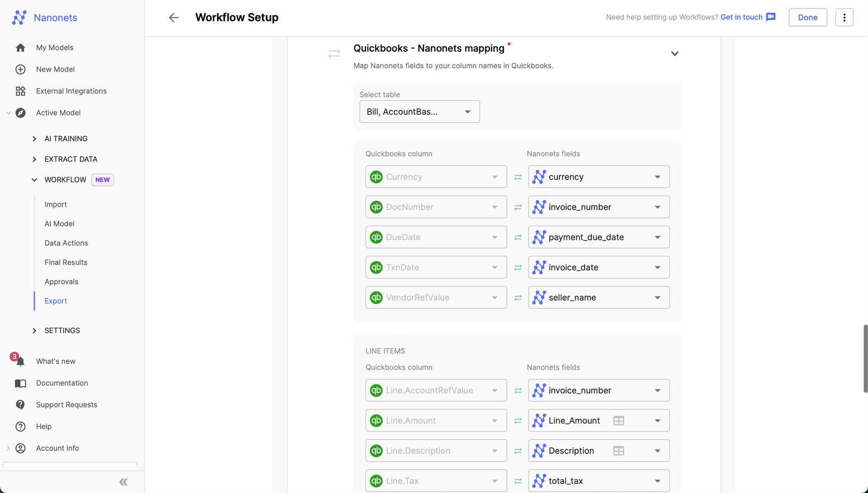This screenshot has width=868, height=493.
Task: Click the table icon beside Description
Action: click(x=618, y=451)
